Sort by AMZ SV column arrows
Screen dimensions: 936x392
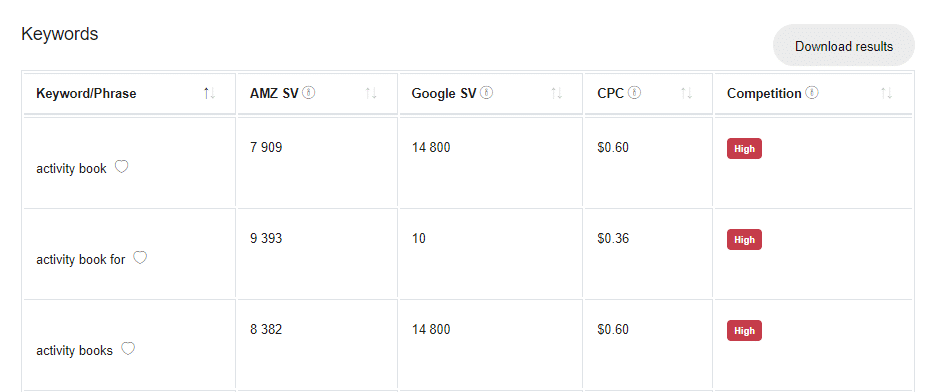click(x=371, y=94)
